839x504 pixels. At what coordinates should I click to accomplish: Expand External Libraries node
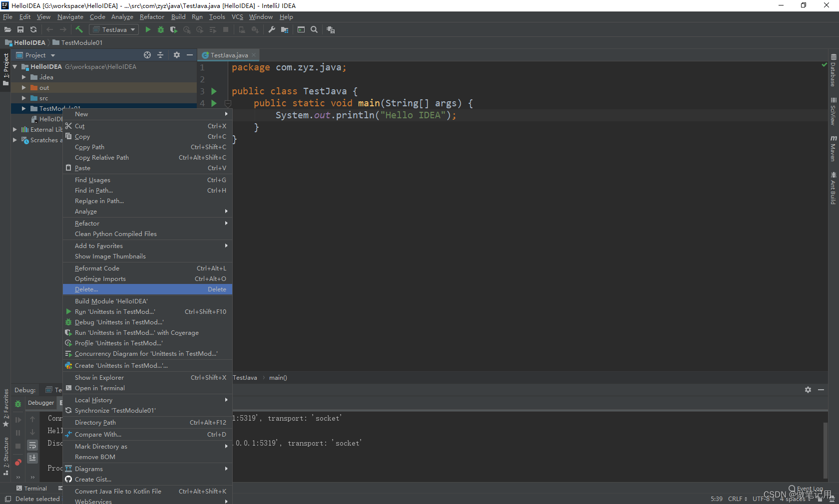point(15,130)
